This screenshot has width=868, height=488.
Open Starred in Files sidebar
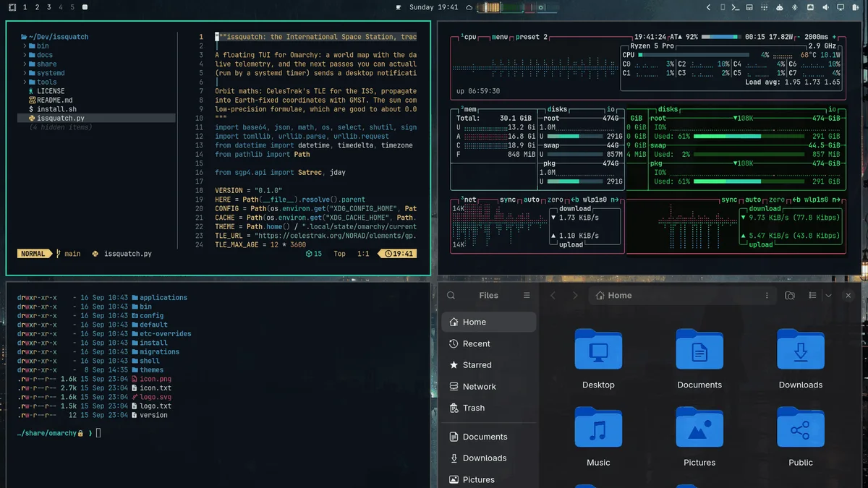click(x=489, y=365)
